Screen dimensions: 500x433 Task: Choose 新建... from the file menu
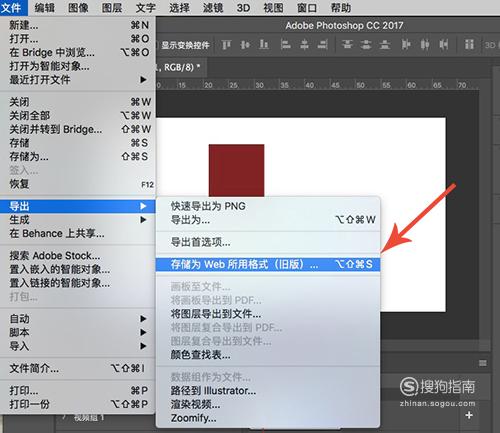tap(78, 25)
